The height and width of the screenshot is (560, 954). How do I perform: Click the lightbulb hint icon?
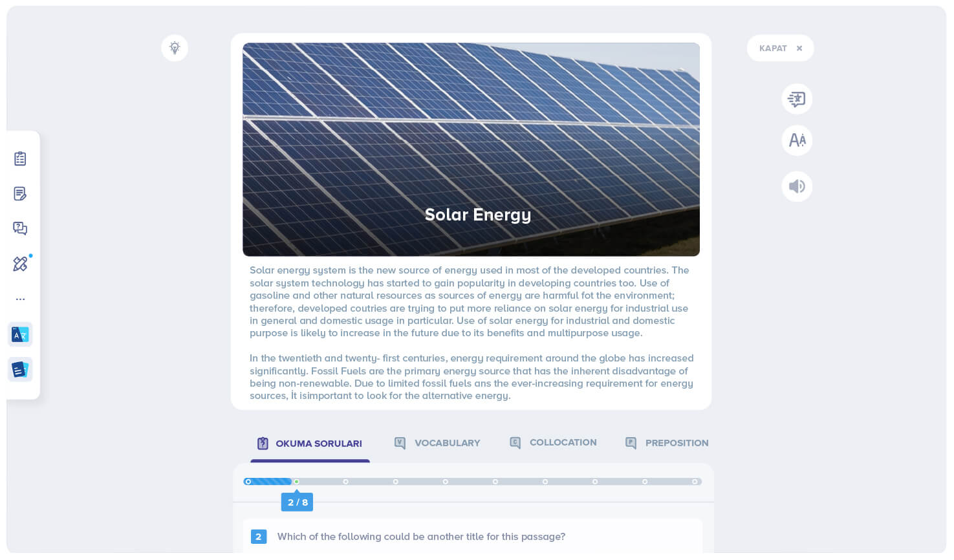pos(175,48)
